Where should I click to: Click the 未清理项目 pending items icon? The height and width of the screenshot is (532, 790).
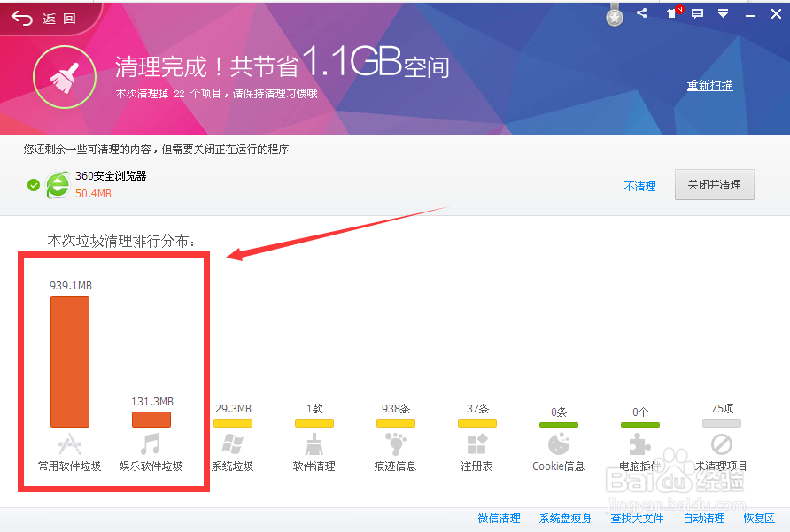tap(720, 443)
